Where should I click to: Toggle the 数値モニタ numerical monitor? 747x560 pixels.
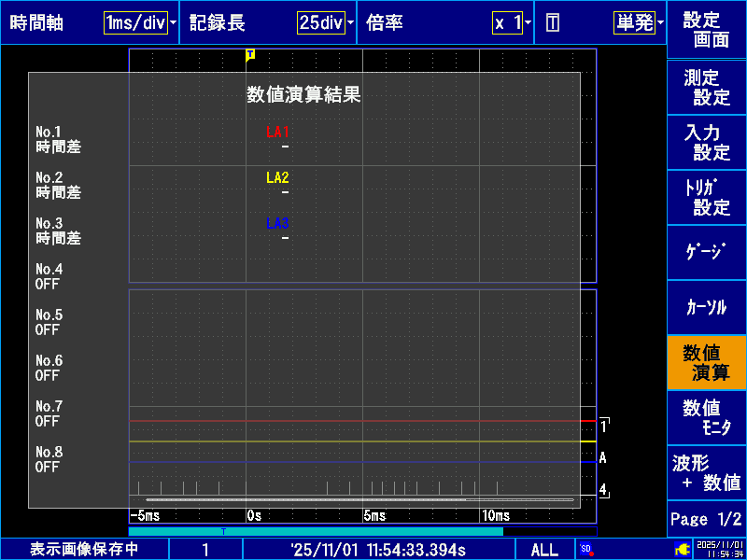pos(707,417)
